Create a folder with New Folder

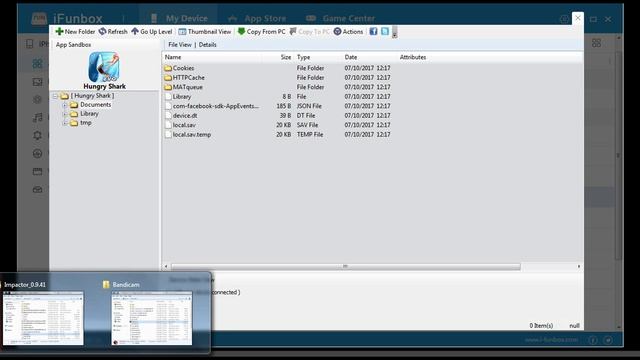75,31
